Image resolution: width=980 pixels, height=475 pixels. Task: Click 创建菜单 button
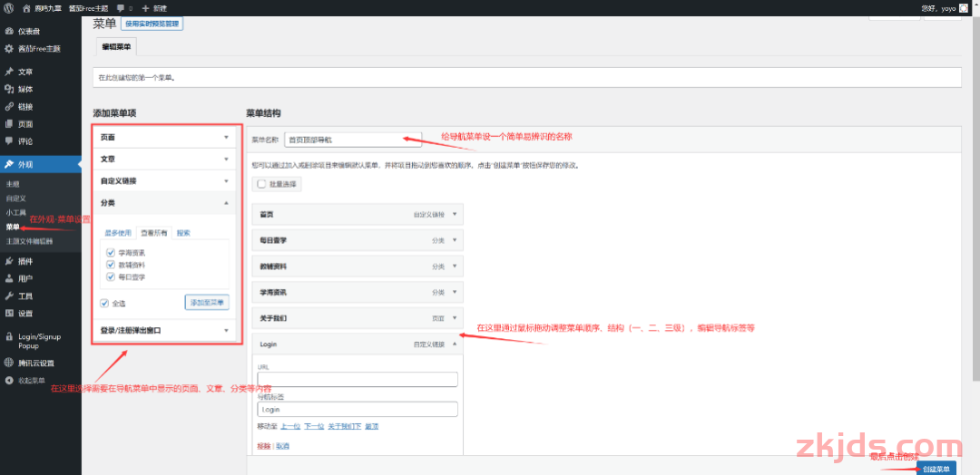pyautogui.click(x=936, y=470)
